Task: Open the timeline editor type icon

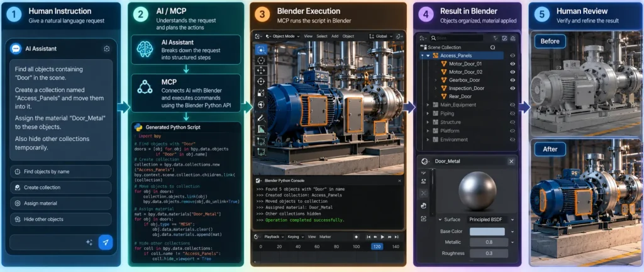Action: pos(258,237)
